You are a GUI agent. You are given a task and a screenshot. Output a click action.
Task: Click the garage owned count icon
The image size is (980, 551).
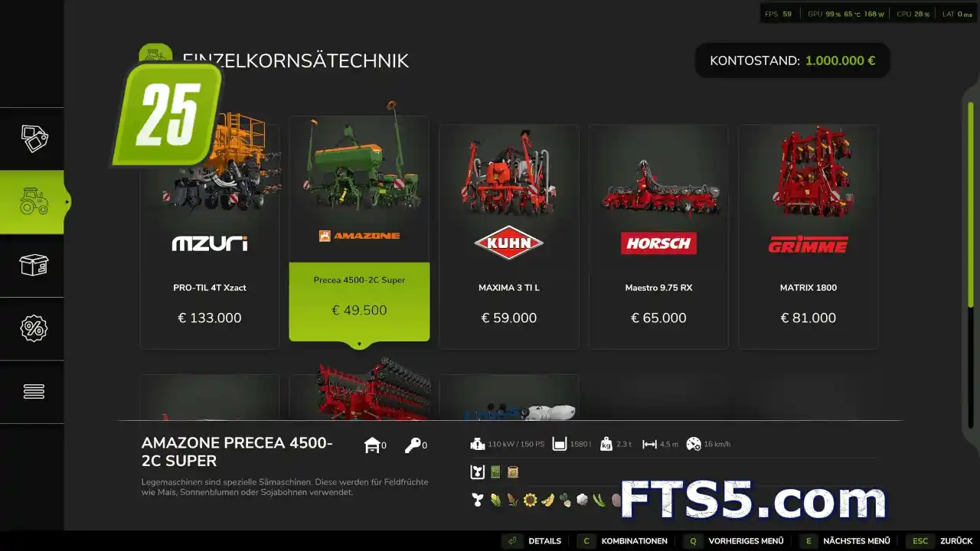click(x=373, y=445)
